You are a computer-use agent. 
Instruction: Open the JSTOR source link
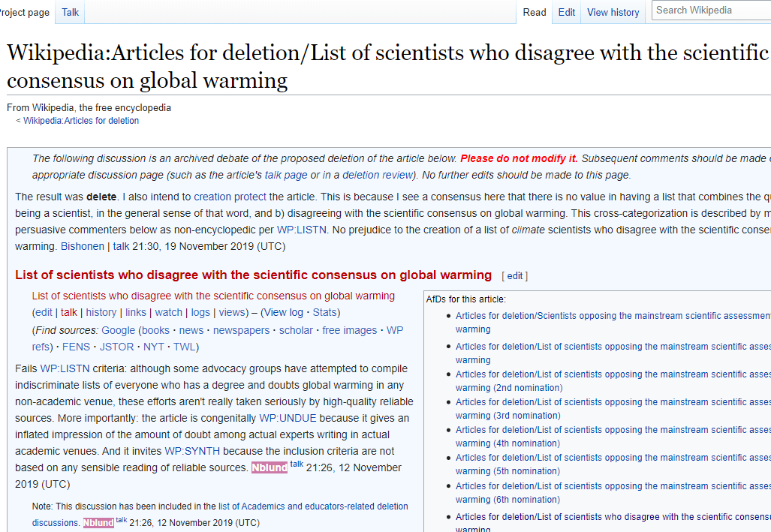(x=117, y=347)
